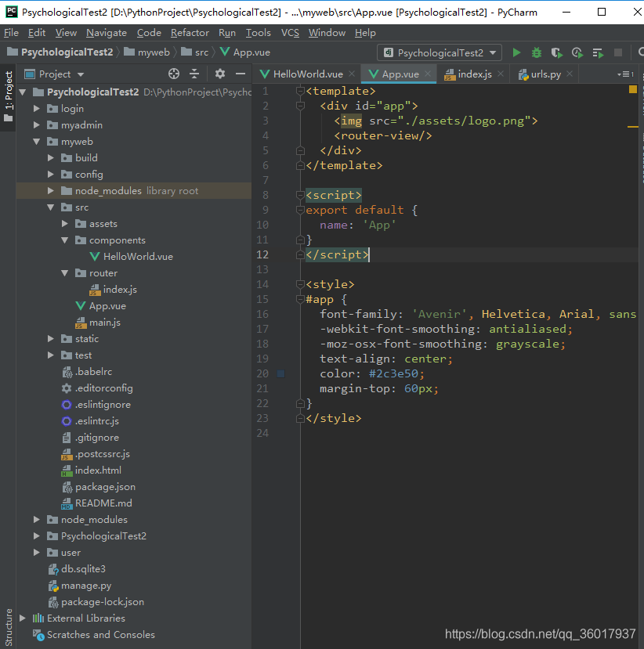Click the yellow inspection status indicator

632,89
